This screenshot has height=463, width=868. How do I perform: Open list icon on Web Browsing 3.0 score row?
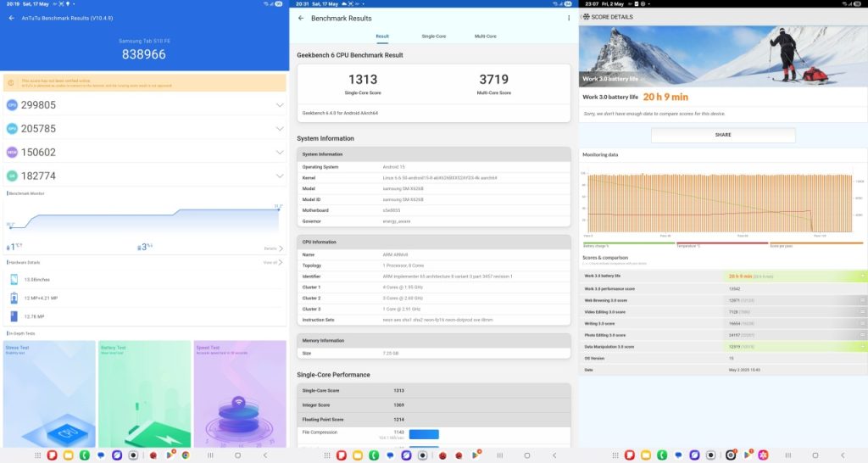click(862, 300)
